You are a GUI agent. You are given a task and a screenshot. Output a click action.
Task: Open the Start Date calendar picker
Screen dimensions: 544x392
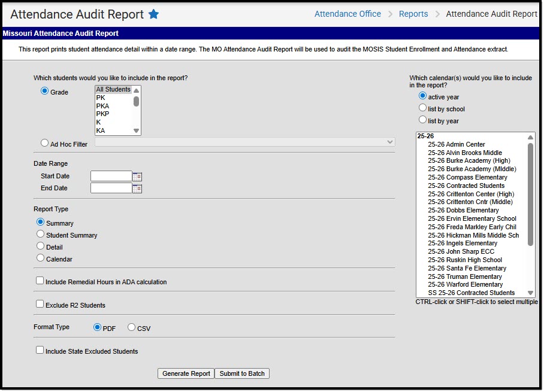click(137, 176)
